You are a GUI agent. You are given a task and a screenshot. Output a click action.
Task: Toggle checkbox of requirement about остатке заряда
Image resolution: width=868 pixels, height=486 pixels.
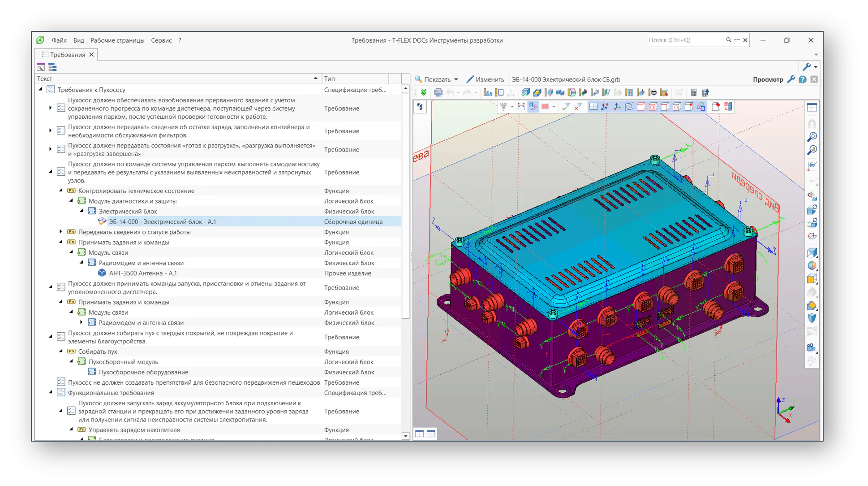click(x=61, y=131)
